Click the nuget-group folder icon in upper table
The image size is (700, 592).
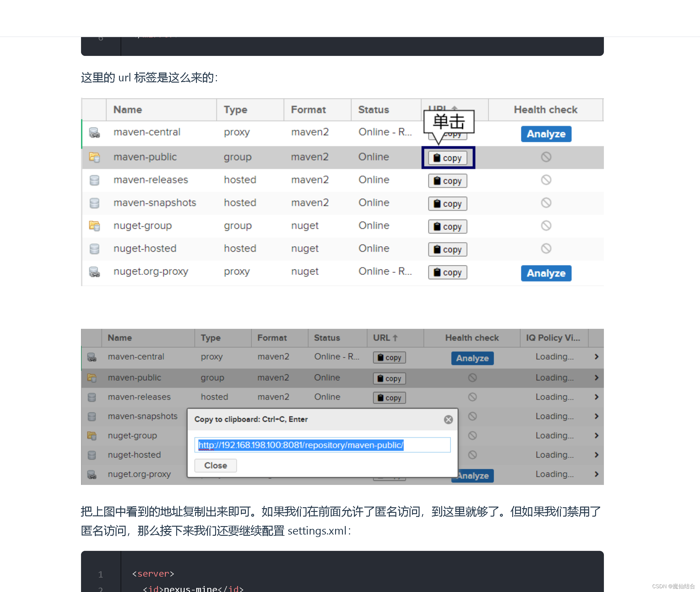[94, 226]
